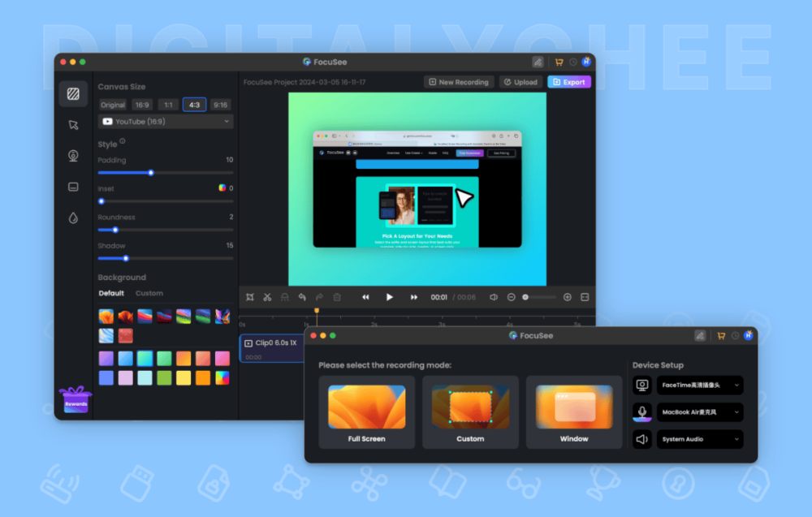
Task: Click the feedback pencil icon in editor titlebar
Action: pyautogui.click(x=538, y=62)
